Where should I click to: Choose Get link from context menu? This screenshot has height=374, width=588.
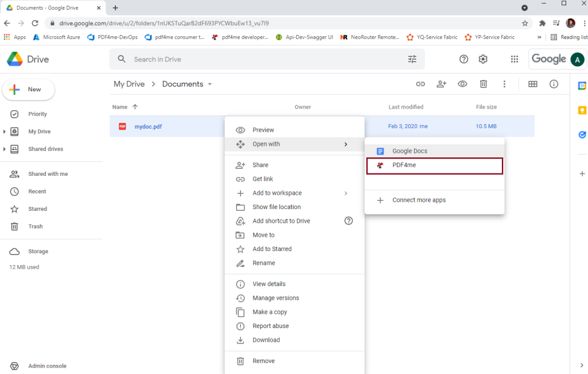tap(295, 179)
